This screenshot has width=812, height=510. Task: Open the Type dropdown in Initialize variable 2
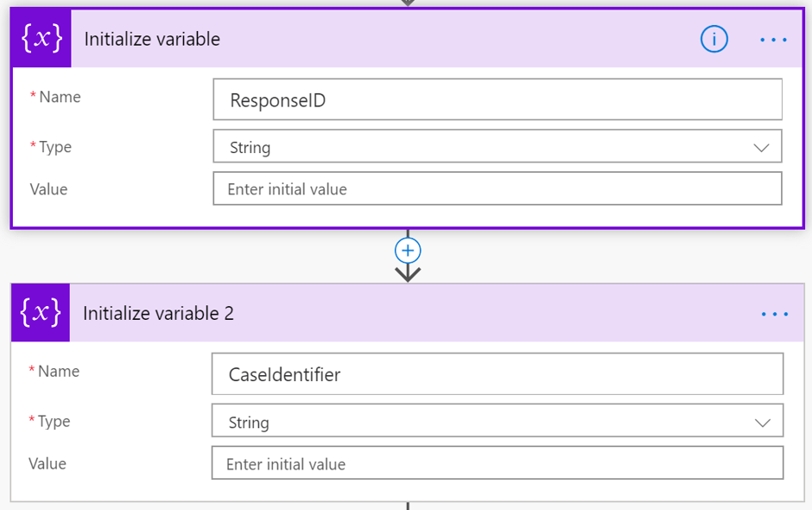click(x=498, y=421)
